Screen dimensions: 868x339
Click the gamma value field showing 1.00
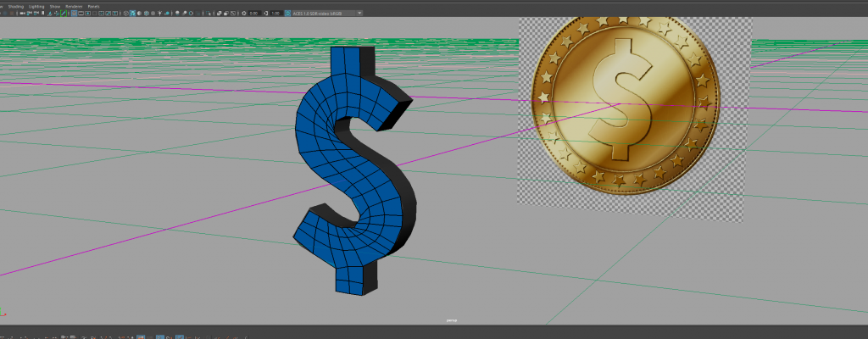pos(275,14)
